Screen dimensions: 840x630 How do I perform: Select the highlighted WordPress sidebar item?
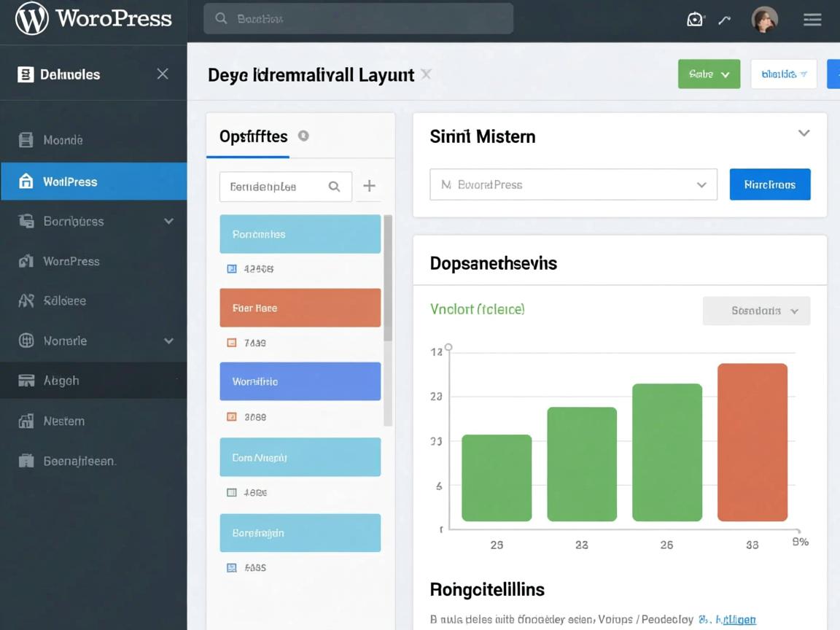(93, 182)
